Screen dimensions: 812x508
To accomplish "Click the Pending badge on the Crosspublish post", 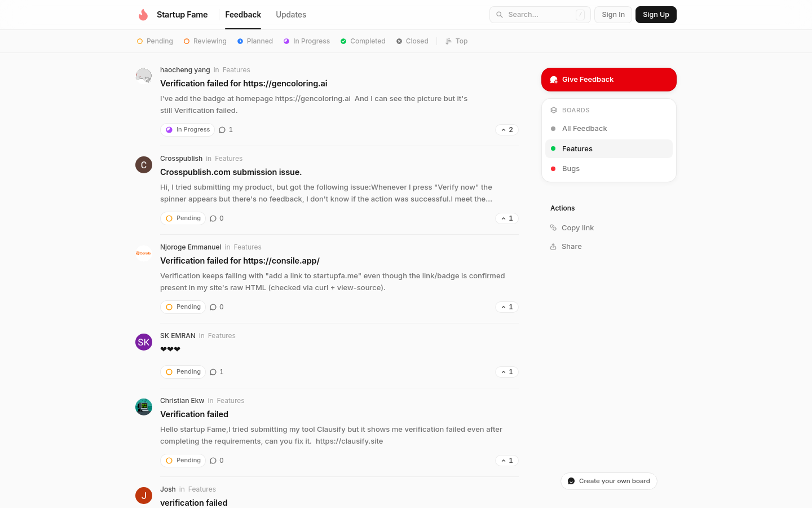I will tap(183, 218).
